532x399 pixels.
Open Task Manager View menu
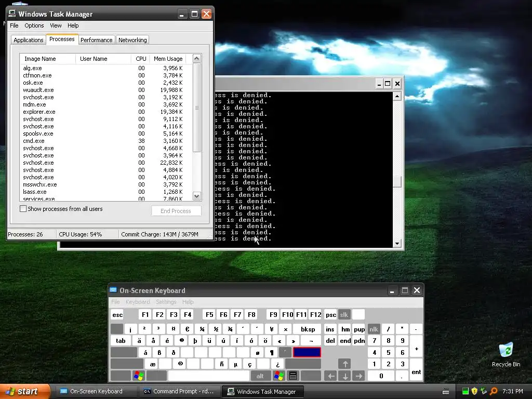(56, 25)
